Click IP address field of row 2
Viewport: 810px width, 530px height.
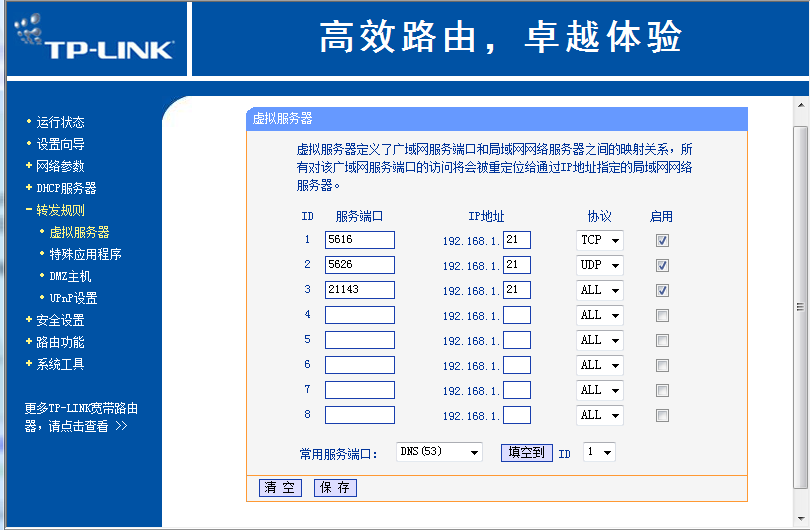click(517, 265)
